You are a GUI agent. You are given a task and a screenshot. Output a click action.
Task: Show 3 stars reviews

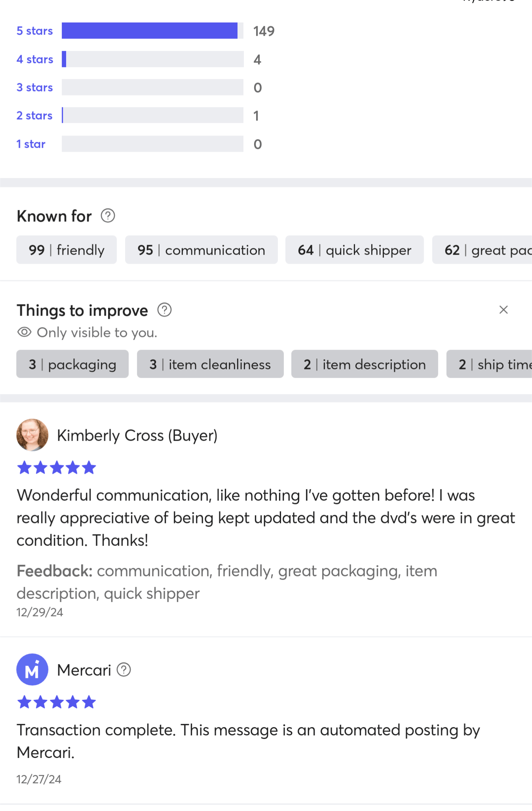pos(34,87)
